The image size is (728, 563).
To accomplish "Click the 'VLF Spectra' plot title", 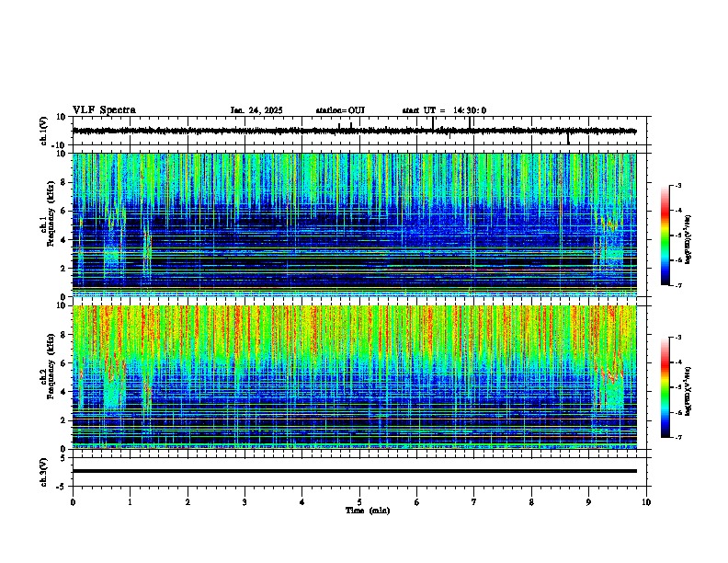I will [x=104, y=110].
